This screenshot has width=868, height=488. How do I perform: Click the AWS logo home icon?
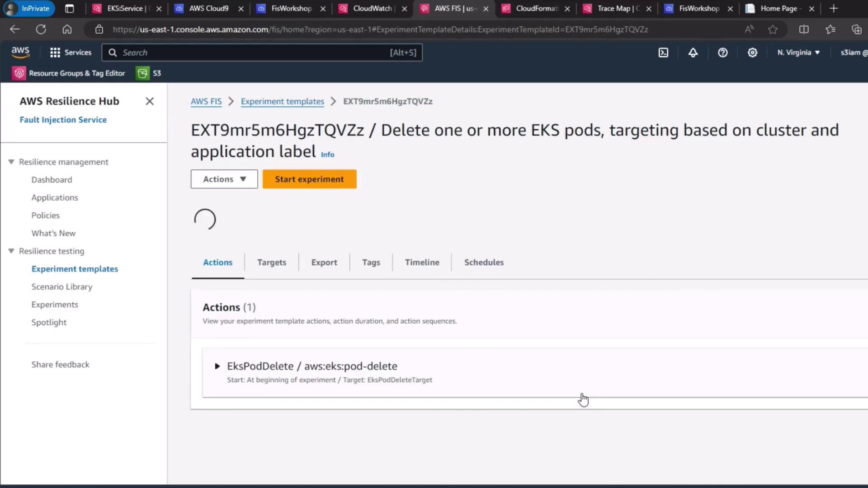[x=20, y=52]
